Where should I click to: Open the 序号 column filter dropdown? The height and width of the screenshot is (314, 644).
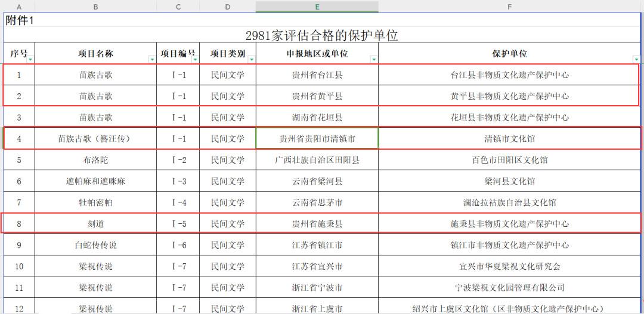coord(30,59)
